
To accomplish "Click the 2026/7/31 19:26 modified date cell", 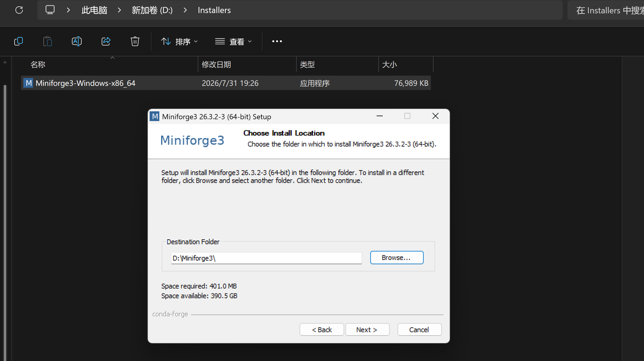I will [x=230, y=83].
